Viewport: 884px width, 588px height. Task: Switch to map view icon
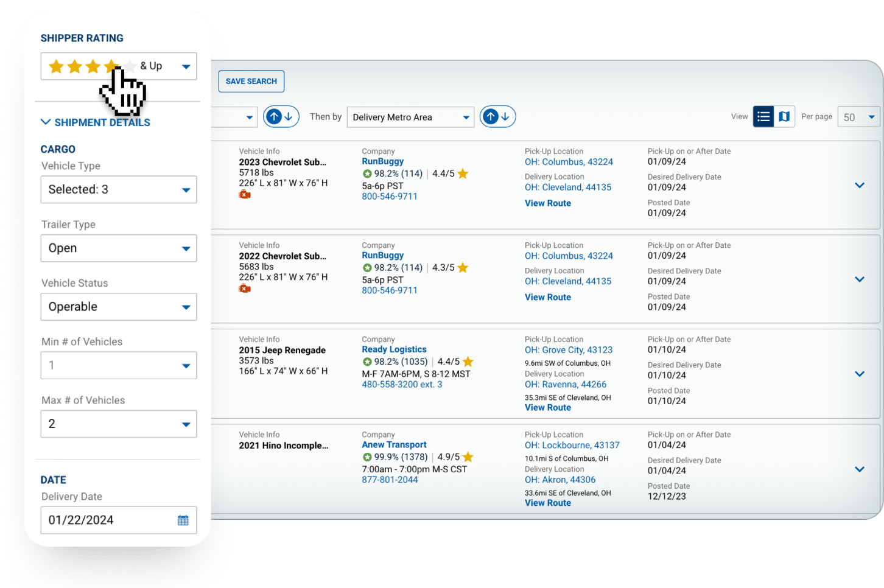[784, 116]
